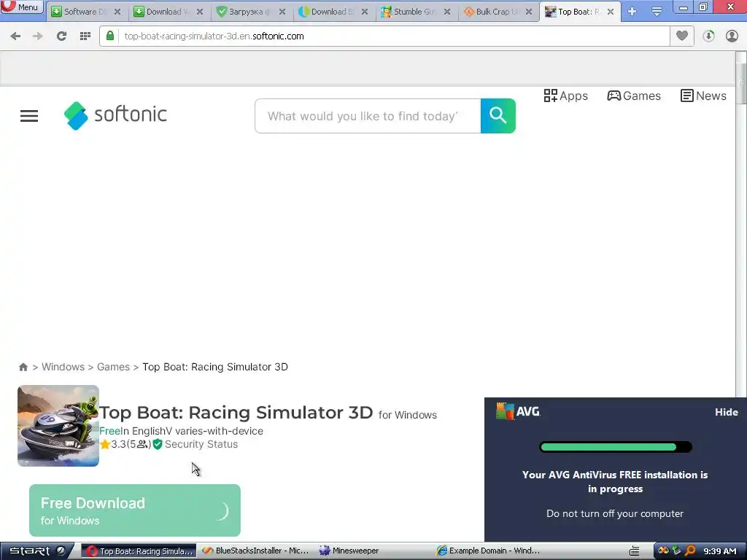Click the keyboard icon in system tray

click(634, 551)
